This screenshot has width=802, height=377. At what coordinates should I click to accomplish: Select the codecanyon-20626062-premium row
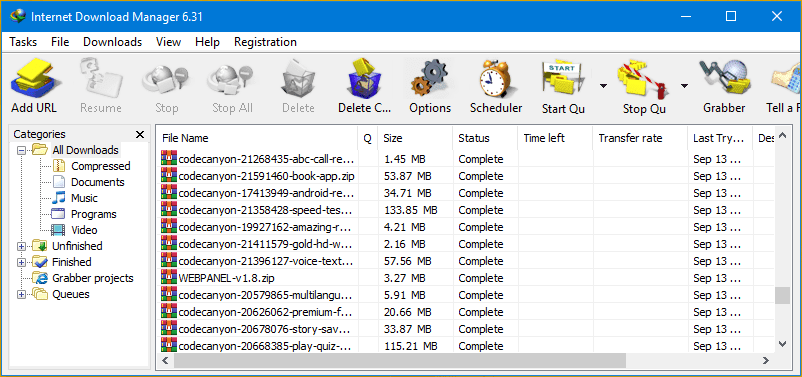[x=465, y=312]
